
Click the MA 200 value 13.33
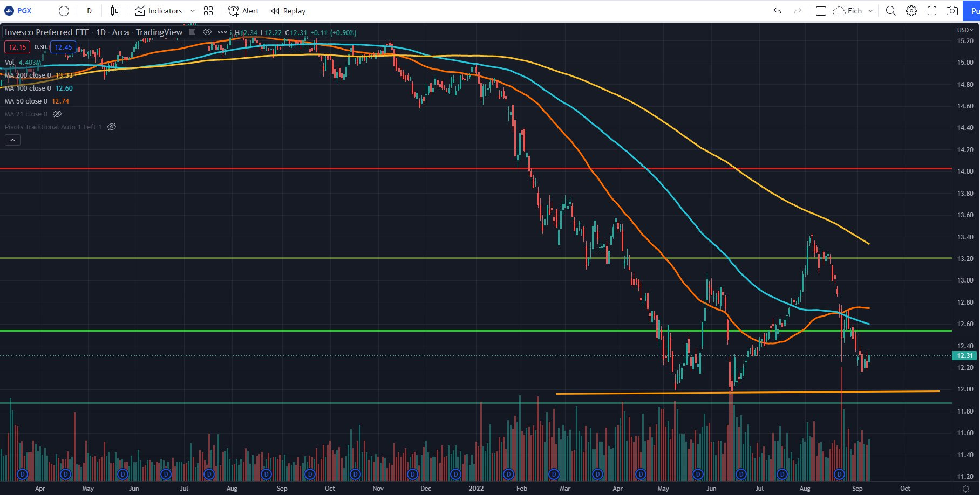coord(64,75)
